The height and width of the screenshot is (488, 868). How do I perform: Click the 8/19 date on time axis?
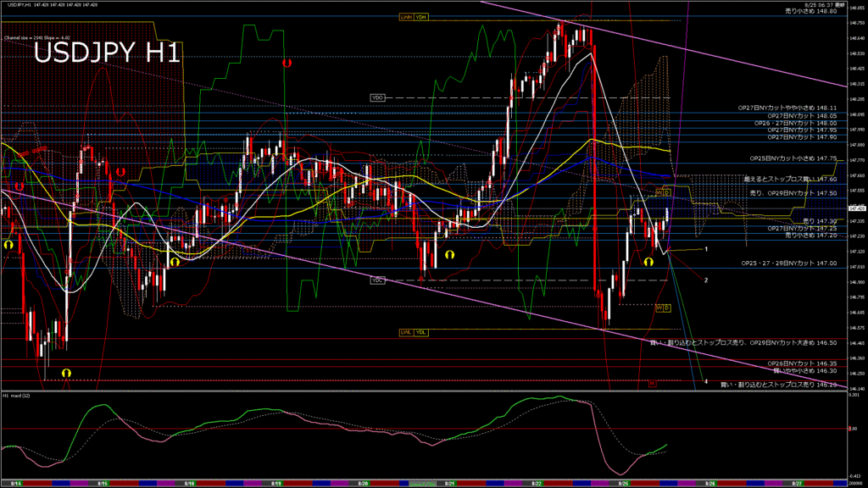click(x=275, y=483)
